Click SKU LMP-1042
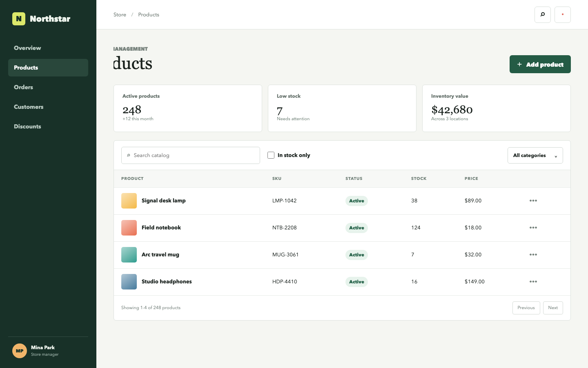The height and width of the screenshot is (368, 588). pyautogui.click(x=285, y=201)
